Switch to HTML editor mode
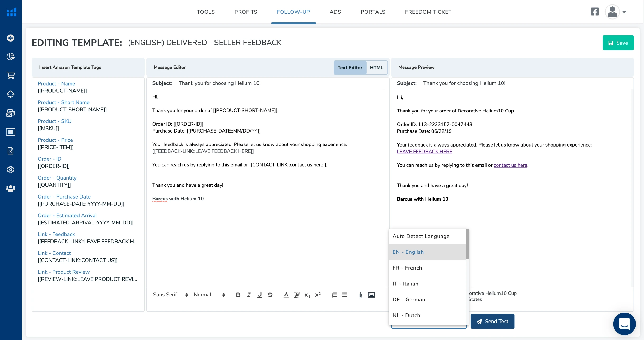The width and height of the screenshot is (644, 340). [x=376, y=67]
